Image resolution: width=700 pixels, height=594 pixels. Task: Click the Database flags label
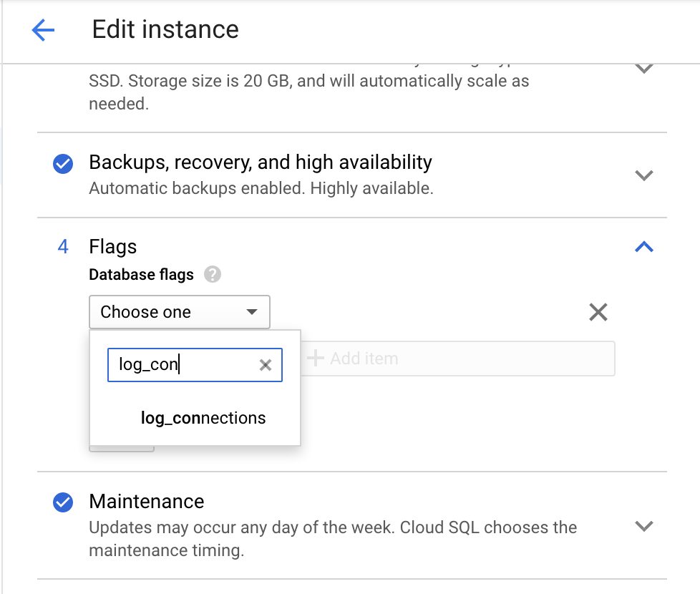tap(141, 275)
